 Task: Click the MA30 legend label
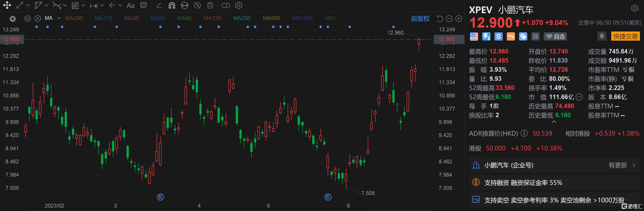point(159,18)
